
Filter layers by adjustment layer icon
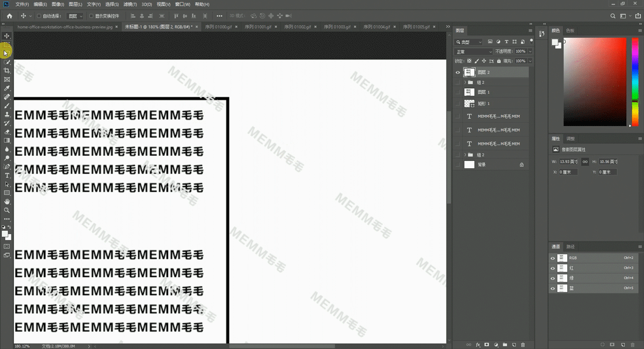[x=498, y=42]
